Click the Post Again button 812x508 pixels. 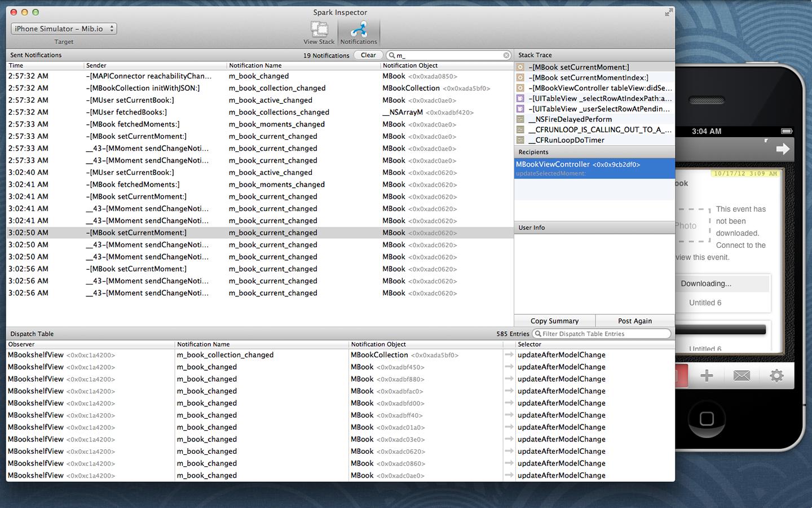(x=635, y=321)
